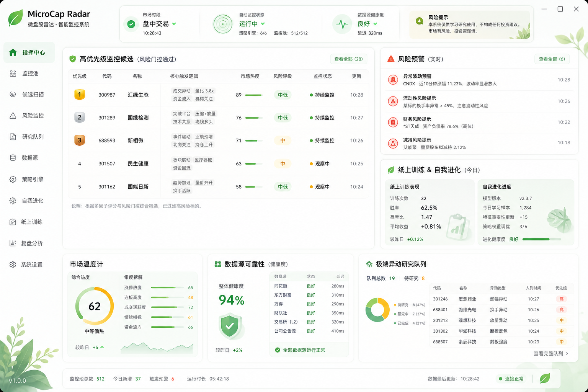588x392 pixels.
Task: Click the 系统设置 gear icon
Action: click(x=13, y=265)
